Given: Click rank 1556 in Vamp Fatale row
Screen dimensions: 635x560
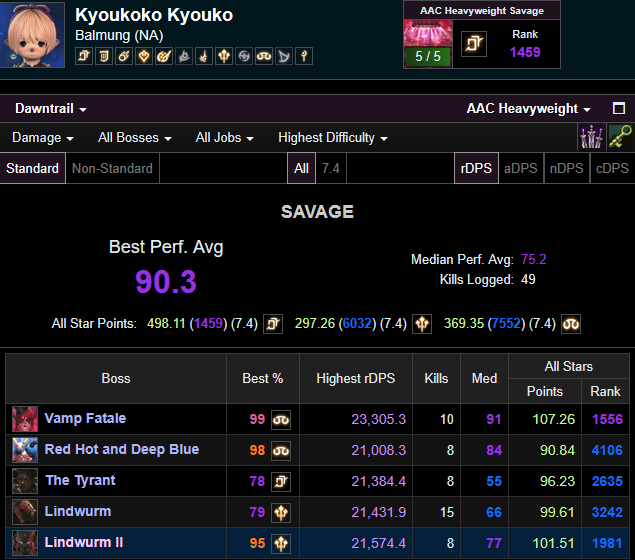Looking at the screenshot, I should (607, 419).
